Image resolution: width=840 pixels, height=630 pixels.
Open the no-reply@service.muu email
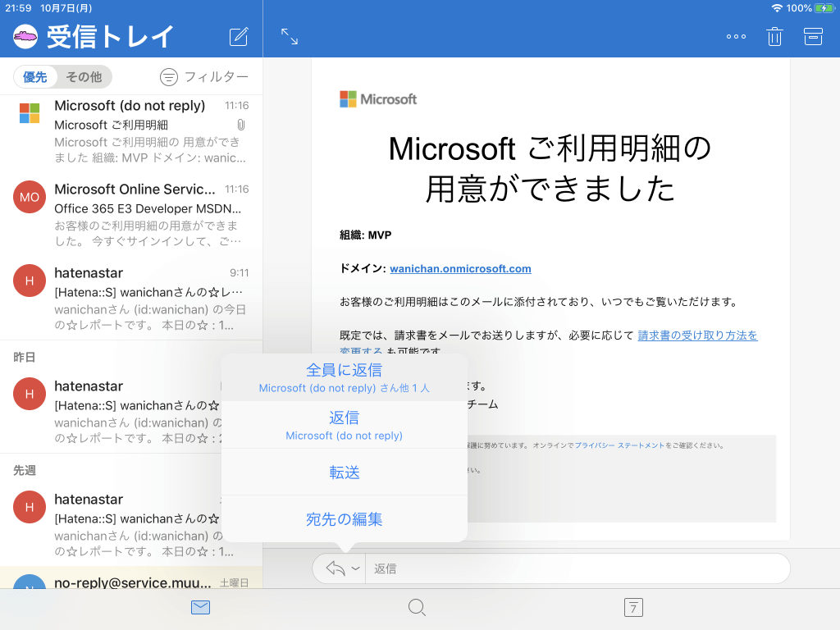(x=131, y=578)
